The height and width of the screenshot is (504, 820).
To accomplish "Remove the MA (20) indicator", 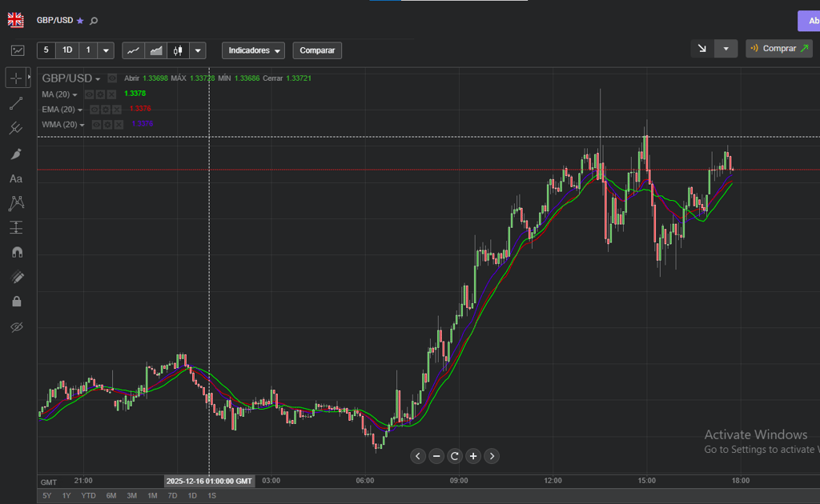I will tap(111, 94).
